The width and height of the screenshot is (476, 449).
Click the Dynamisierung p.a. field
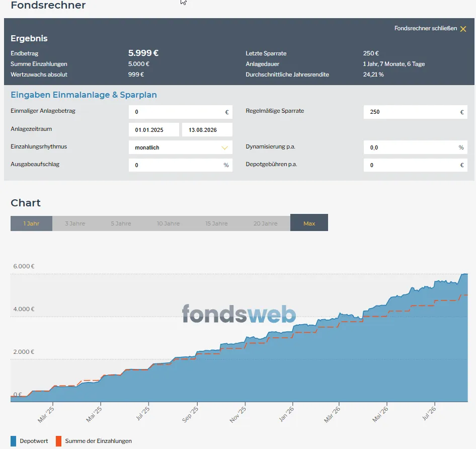415,147
